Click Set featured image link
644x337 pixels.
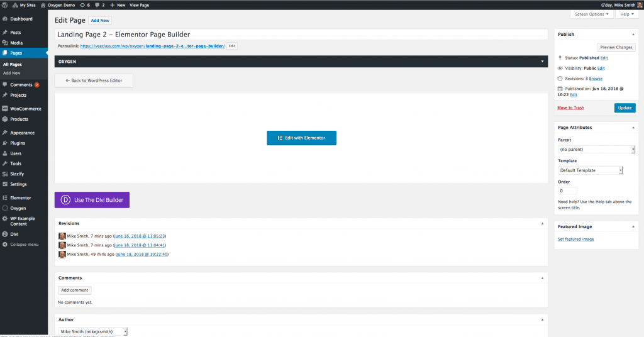tap(575, 240)
